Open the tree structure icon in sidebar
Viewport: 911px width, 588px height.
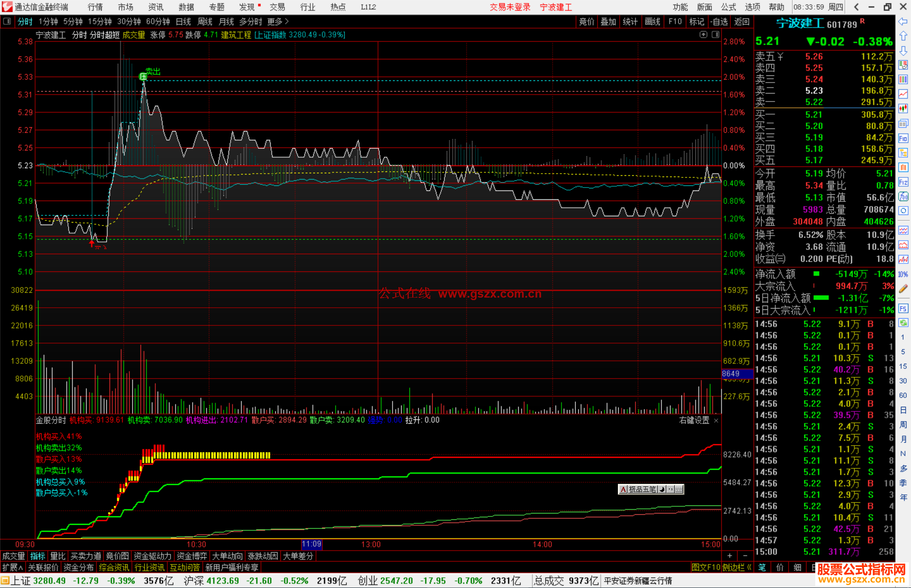click(903, 153)
